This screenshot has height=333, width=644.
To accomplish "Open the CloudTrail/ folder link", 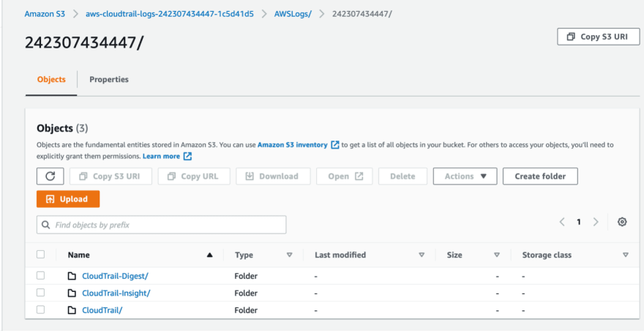I will [102, 310].
